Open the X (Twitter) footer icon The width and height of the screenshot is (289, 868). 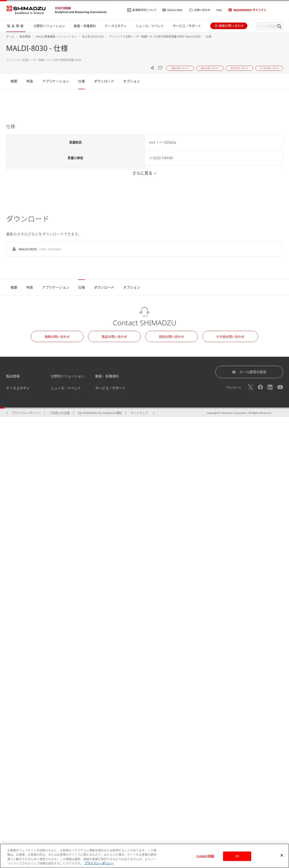[x=250, y=387]
